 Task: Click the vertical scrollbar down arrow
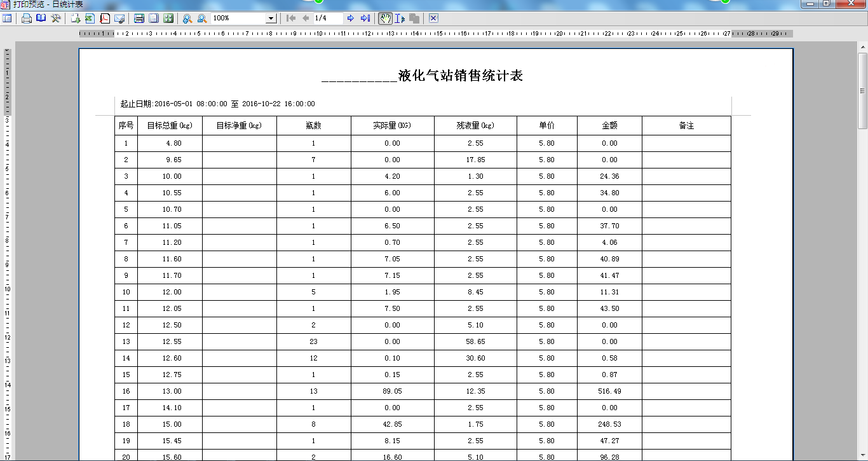[862, 455]
